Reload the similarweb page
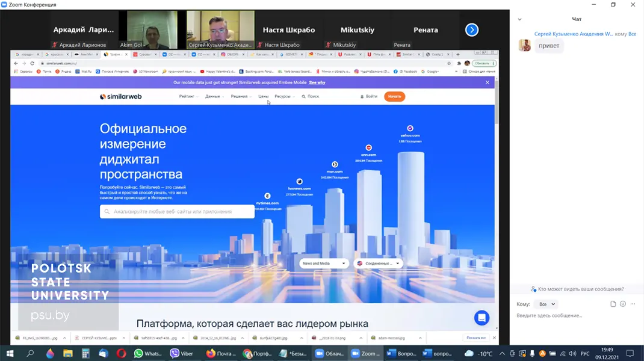644x361 pixels. [32, 63]
